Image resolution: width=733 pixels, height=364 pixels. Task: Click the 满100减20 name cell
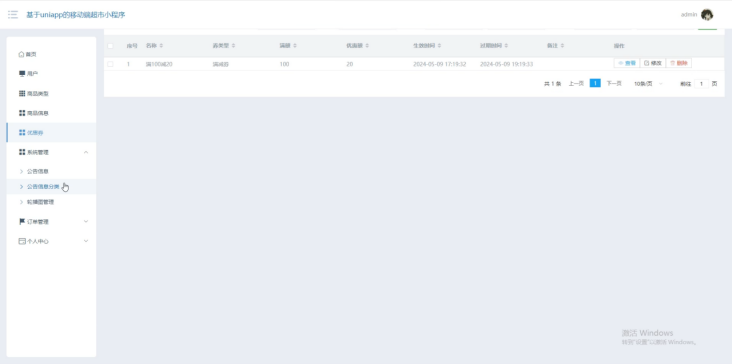(159, 64)
